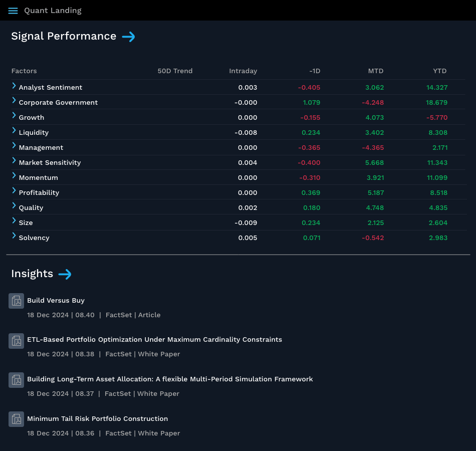Screen dimensions: 476x451
Task: Click the document icon beside Build Versus Buy
Action: click(x=16, y=301)
